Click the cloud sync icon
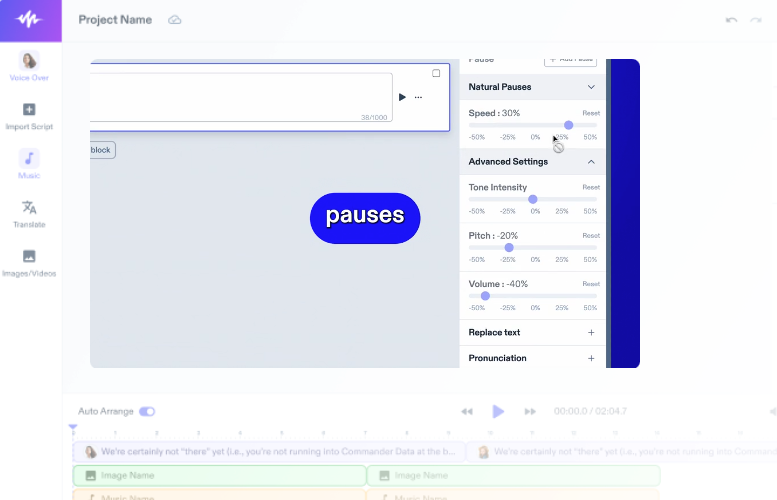This screenshot has width=777, height=500. tap(174, 20)
